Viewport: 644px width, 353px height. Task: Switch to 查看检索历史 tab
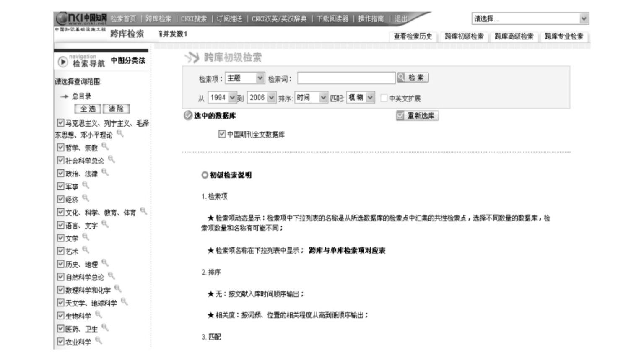413,36
